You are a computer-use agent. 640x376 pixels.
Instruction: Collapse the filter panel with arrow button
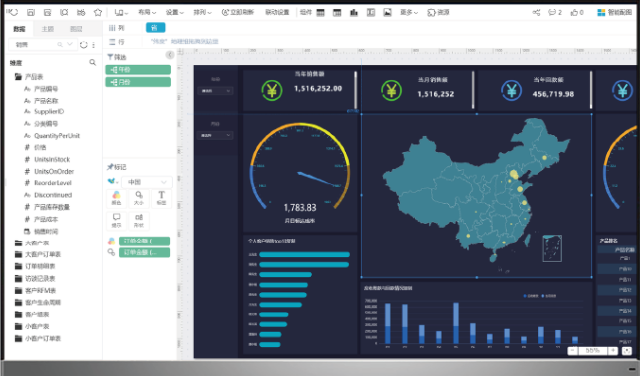[169, 55]
